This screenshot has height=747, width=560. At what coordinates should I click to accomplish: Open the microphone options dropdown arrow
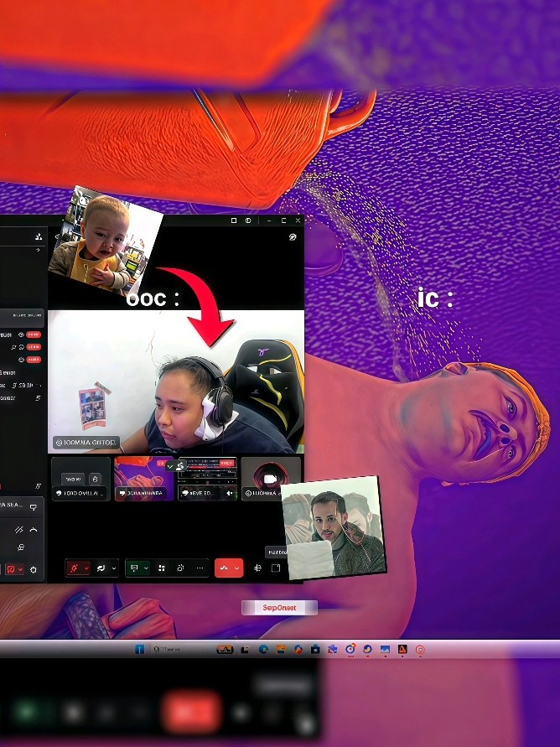[x=86, y=568]
